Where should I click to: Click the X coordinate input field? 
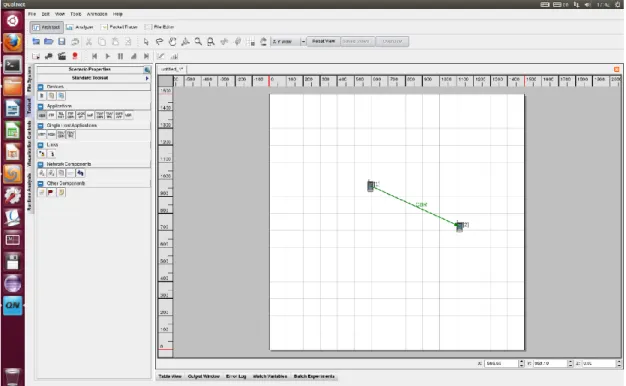click(501, 364)
